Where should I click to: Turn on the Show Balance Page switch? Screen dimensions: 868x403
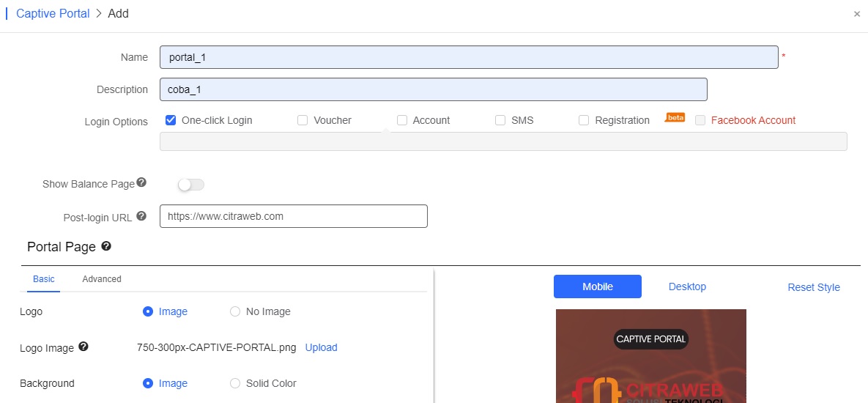191,185
